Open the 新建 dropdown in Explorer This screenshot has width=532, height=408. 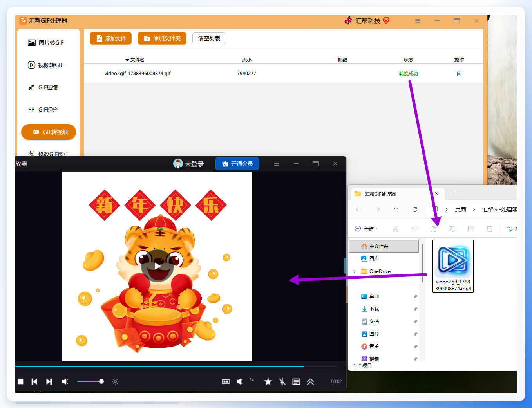[x=367, y=229]
